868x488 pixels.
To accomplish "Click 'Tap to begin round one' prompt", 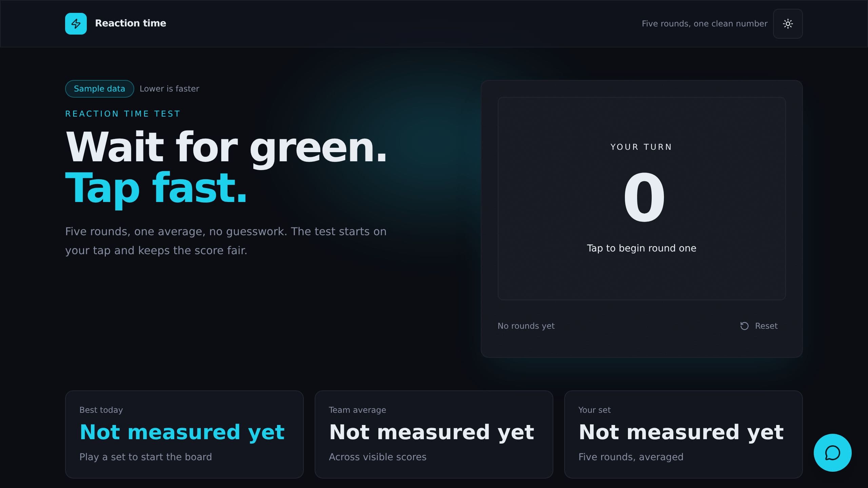I will [x=642, y=248].
